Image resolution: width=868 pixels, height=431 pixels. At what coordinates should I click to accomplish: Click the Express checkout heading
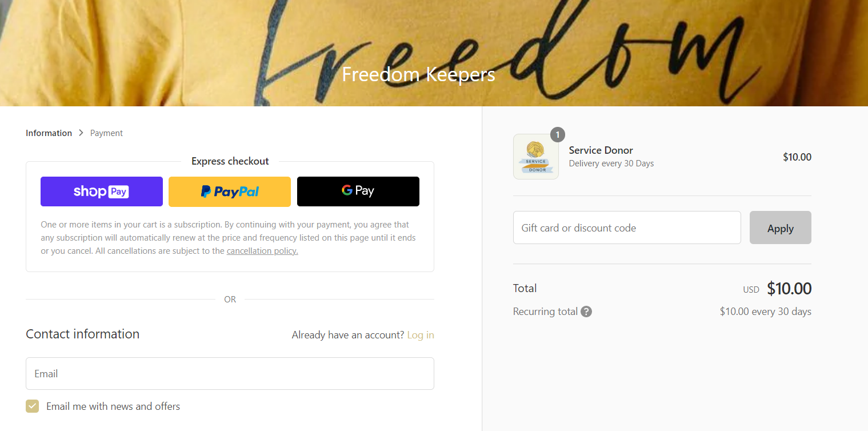click(x=230, y=161)
